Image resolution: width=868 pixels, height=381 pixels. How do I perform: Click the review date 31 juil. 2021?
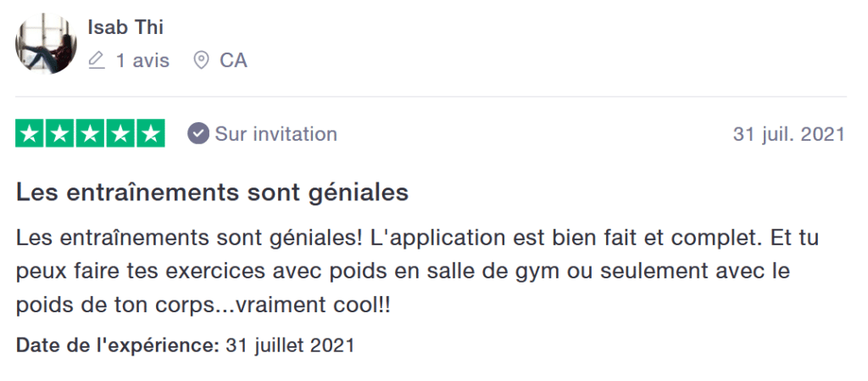tap(788, 134)
